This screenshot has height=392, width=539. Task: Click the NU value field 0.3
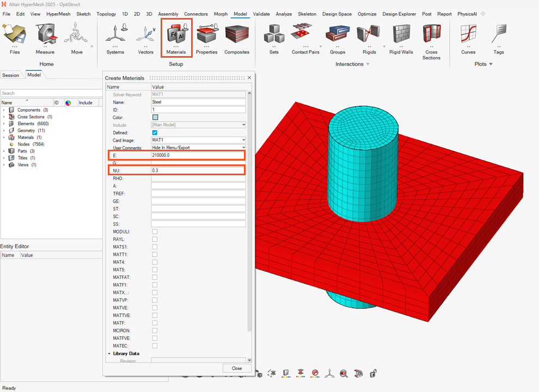[198, 170]
